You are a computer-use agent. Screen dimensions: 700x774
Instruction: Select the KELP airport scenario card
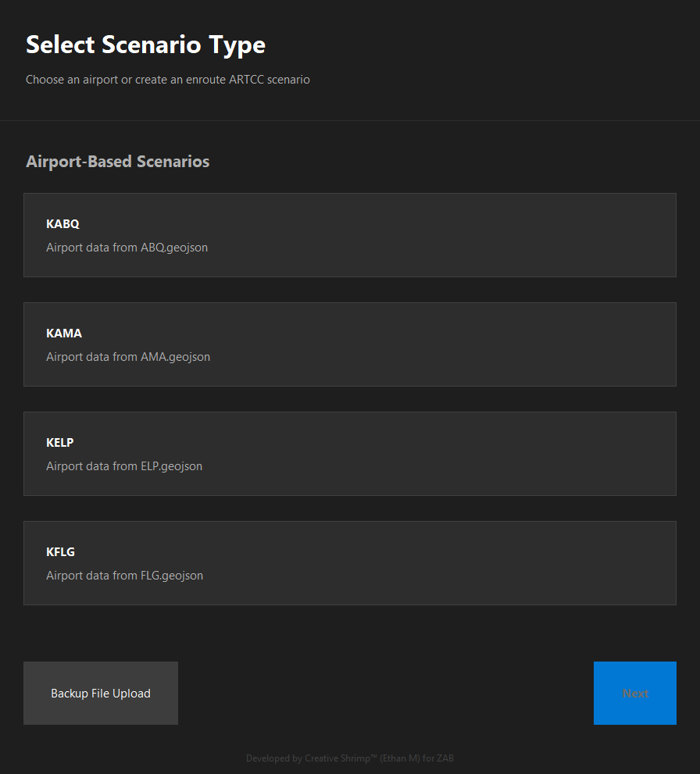tap(349, 454)
